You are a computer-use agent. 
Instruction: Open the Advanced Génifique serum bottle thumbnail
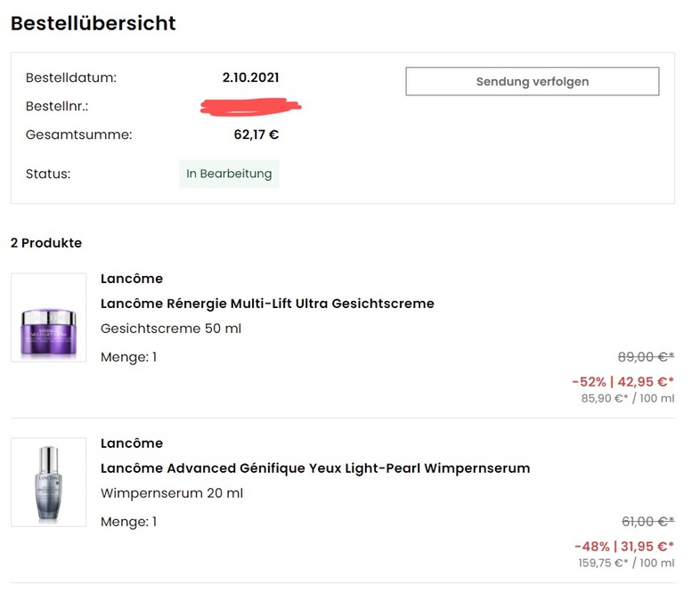pos(49,483)
